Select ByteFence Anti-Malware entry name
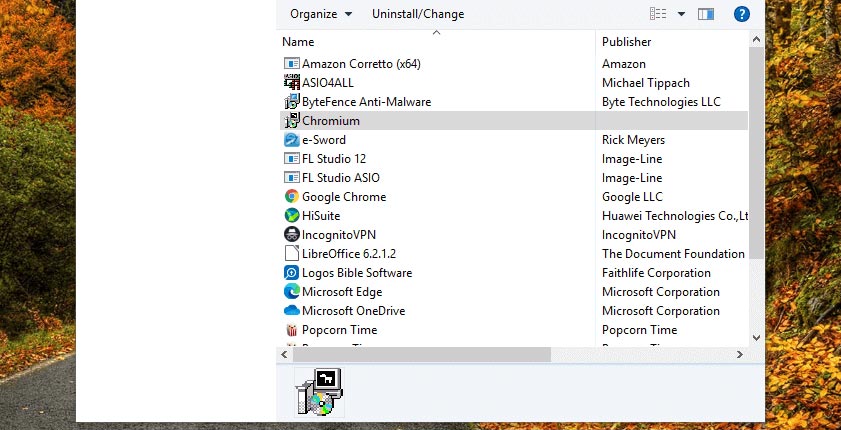The image size is (841, 430). tap(366, 102)
